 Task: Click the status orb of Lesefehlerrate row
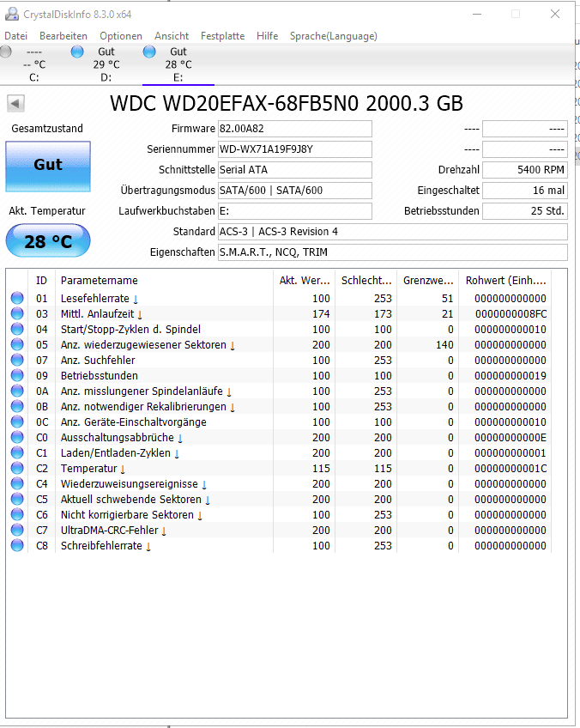click(17, 298)
